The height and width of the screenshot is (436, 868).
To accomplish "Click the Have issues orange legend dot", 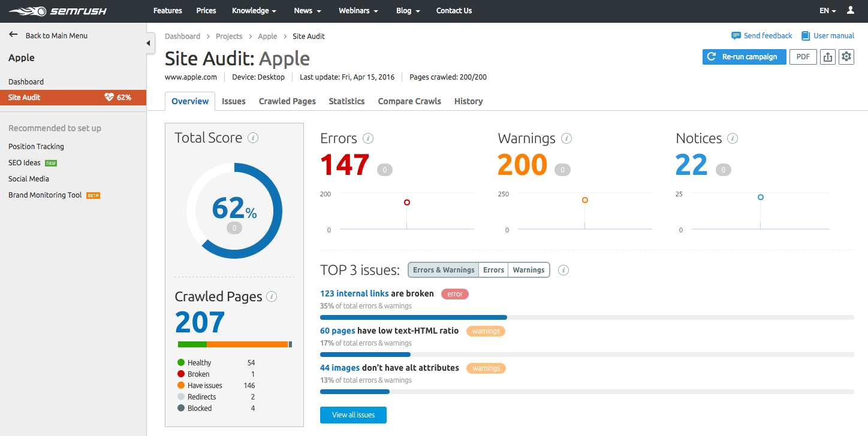I will click(x=181, y=385).
